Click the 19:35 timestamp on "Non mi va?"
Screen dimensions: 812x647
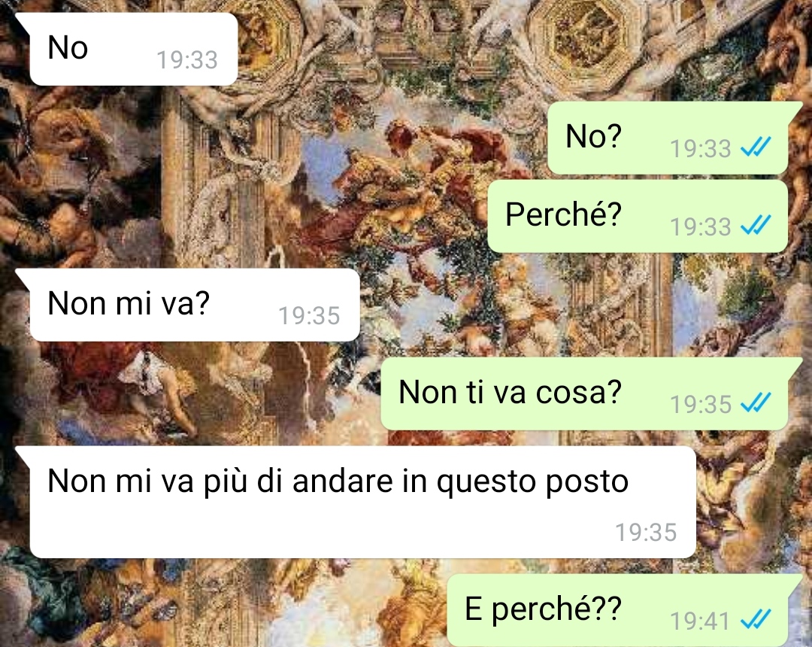[309, 315]
